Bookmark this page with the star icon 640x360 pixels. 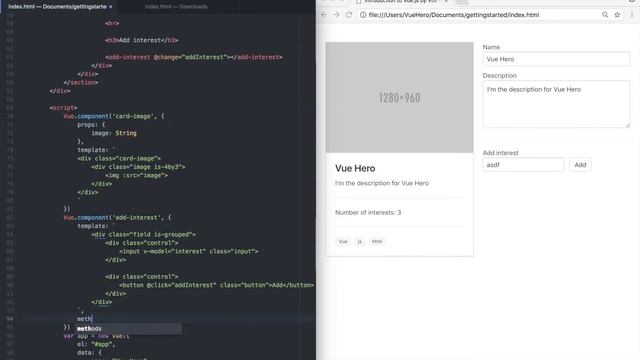tap(617, 15)
